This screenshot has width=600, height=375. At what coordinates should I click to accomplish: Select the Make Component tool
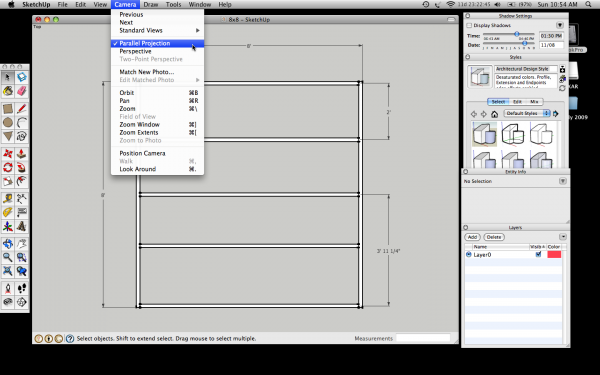pyautogui.click(x=22, y=77)
